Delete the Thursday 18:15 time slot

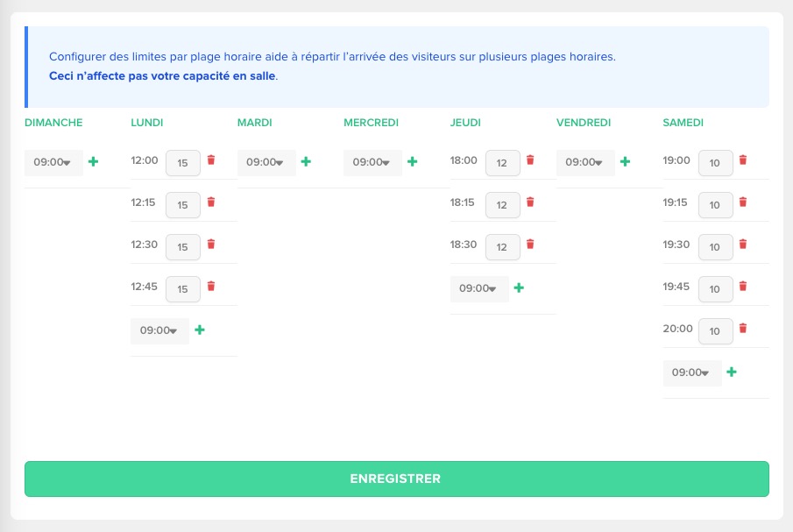529,202
